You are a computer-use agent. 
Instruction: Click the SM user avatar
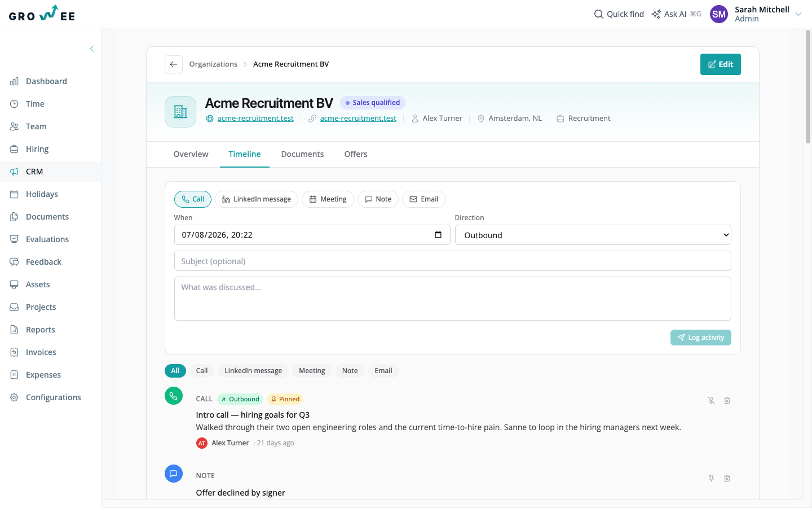(719, 14)
